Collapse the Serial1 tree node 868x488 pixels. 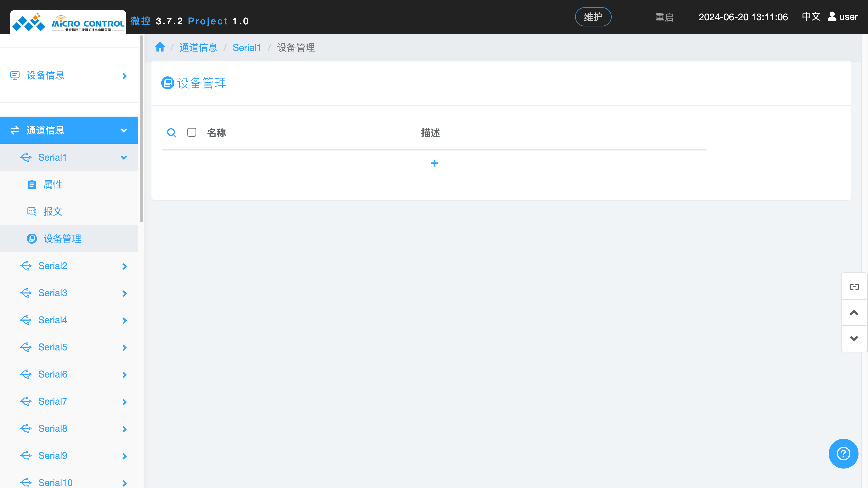point(124,157)
